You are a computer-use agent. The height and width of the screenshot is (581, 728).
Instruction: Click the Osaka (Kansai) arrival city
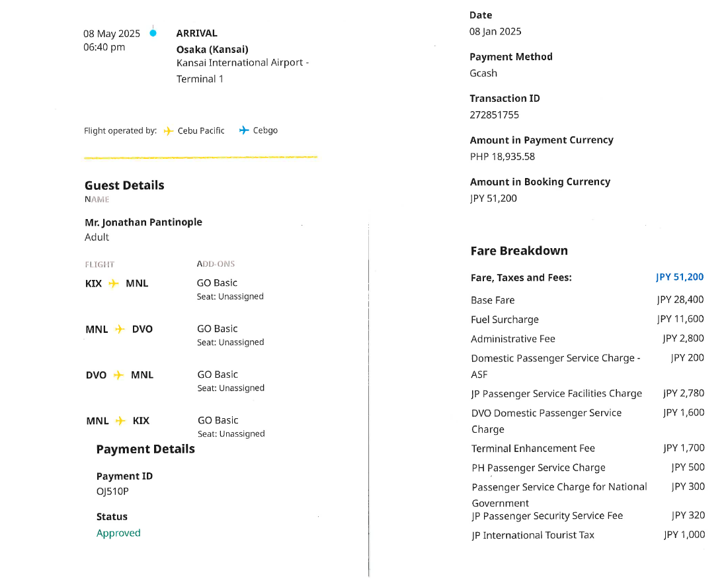click(x=212, y=49)
